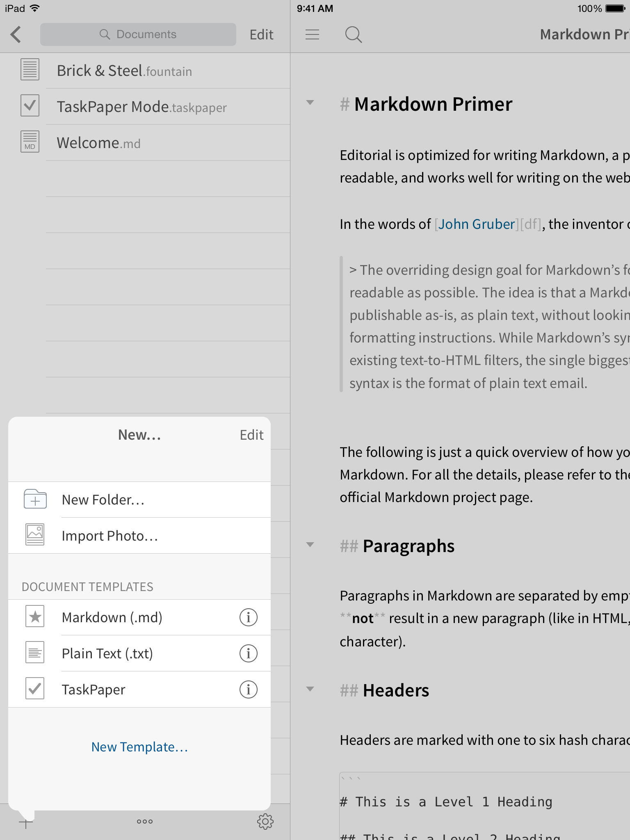The height and width of the screenshot is (840, 630).
Task: Click the Documents search field
Action: pos(138,34)
